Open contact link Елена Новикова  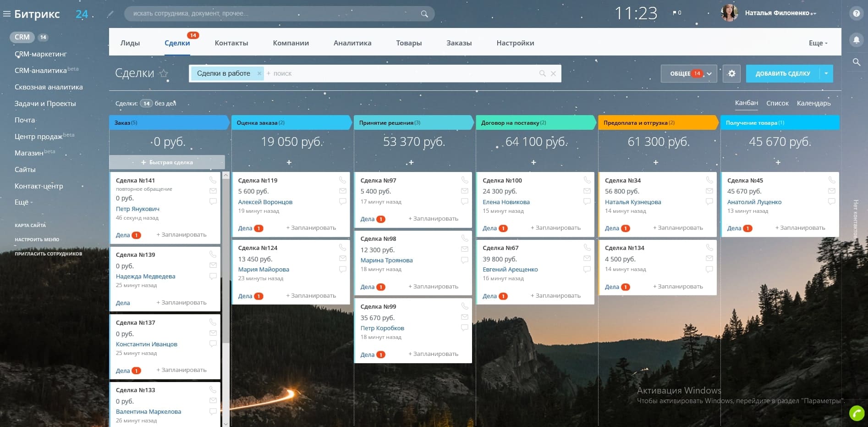506,202
